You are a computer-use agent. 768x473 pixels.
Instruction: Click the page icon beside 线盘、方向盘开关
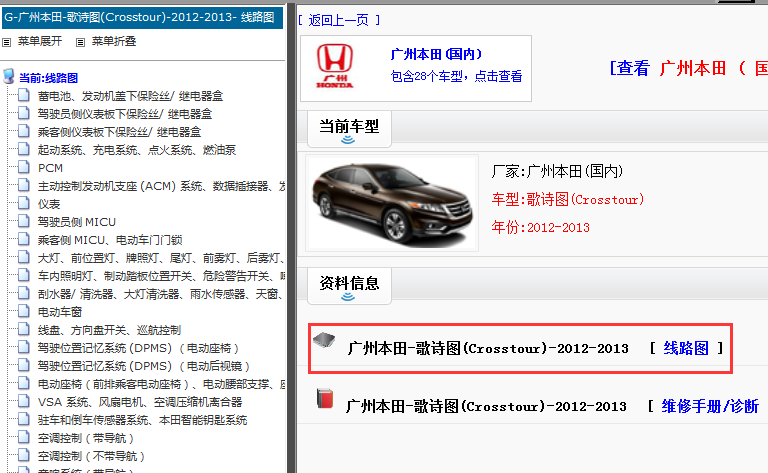coord(24,329)
